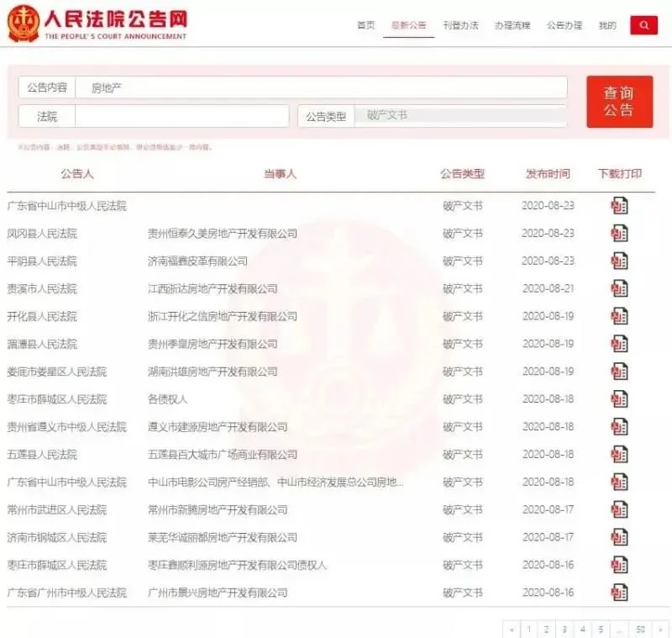The image size is (672, 638).
Task: Download document for 贵州季皇房地产开发有限公司 row
Action: tap(619, 344)
